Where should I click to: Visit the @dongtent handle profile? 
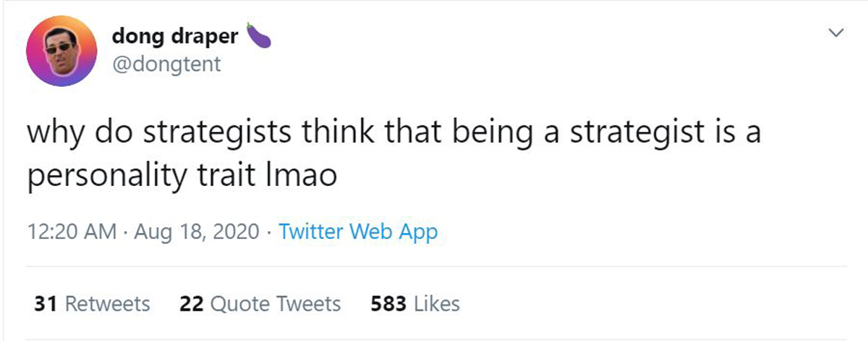166,64
